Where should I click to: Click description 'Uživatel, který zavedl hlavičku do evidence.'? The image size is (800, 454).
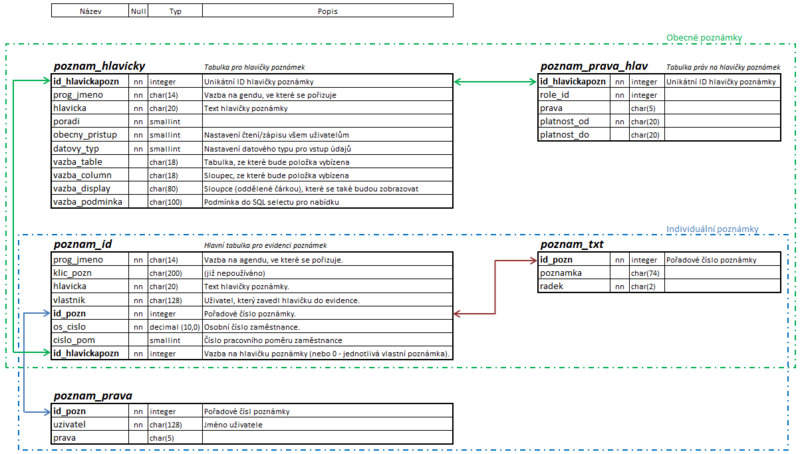tap(282, 300)
